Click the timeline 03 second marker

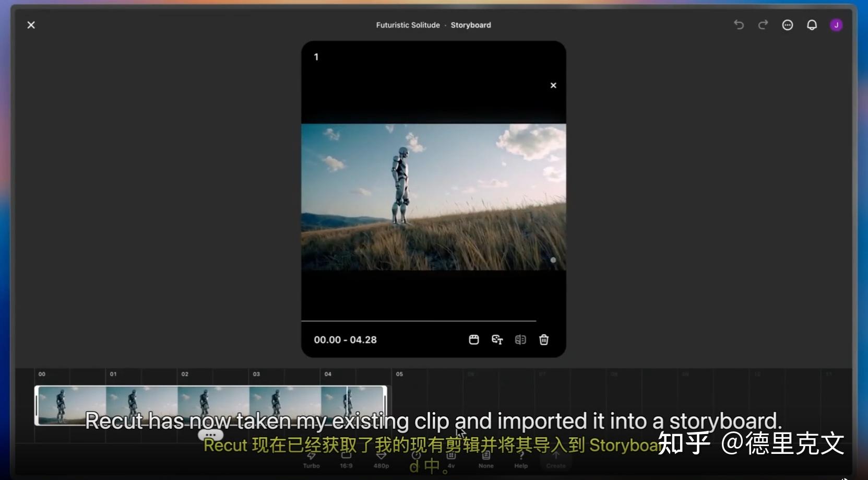(256, 374)
